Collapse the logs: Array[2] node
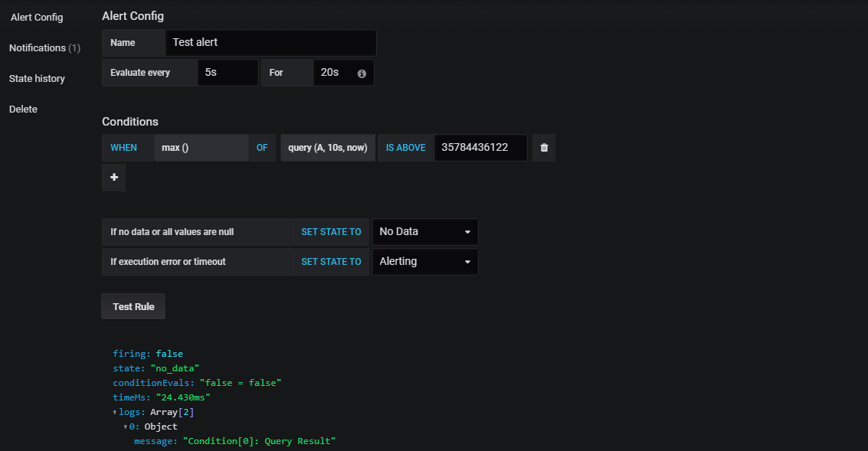 click(x=115, y=412)
